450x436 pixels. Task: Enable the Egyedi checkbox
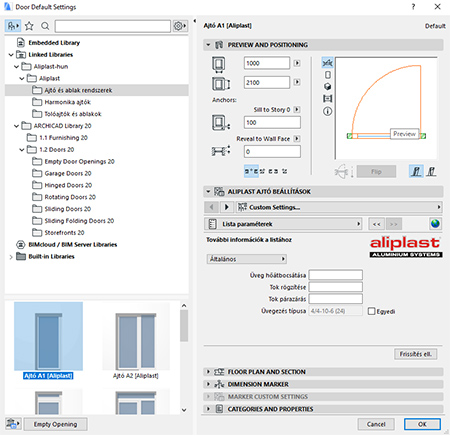(x=371, y=311)
